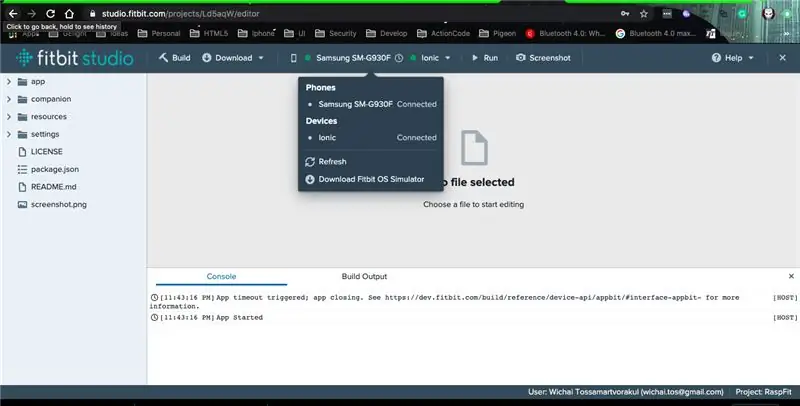Click the Refresh arrows icon

click(310, 162)
